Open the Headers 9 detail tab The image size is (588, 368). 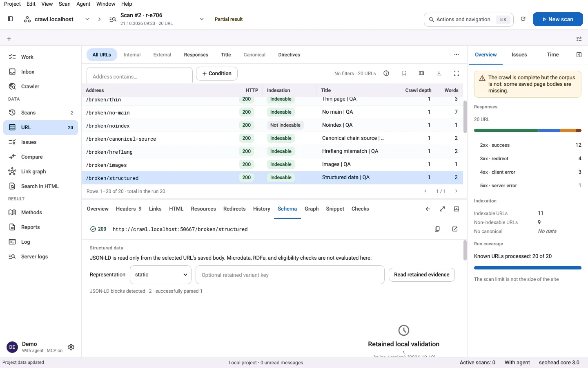click(x=129, y=209)
